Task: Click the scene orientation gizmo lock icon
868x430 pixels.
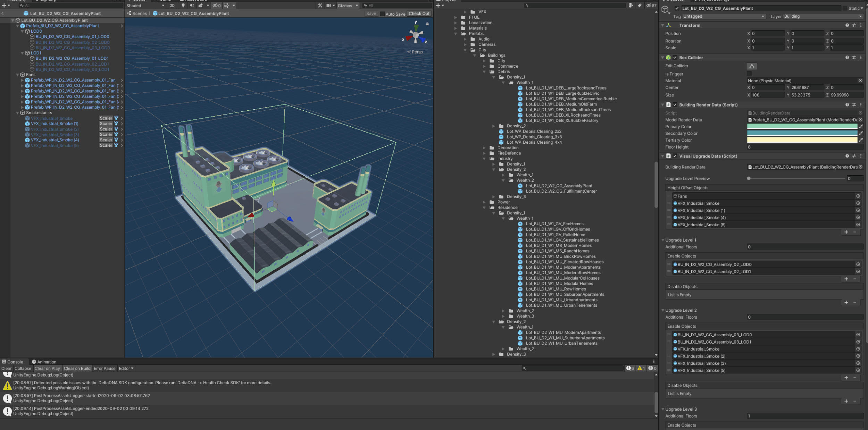Action: [427, 24]
